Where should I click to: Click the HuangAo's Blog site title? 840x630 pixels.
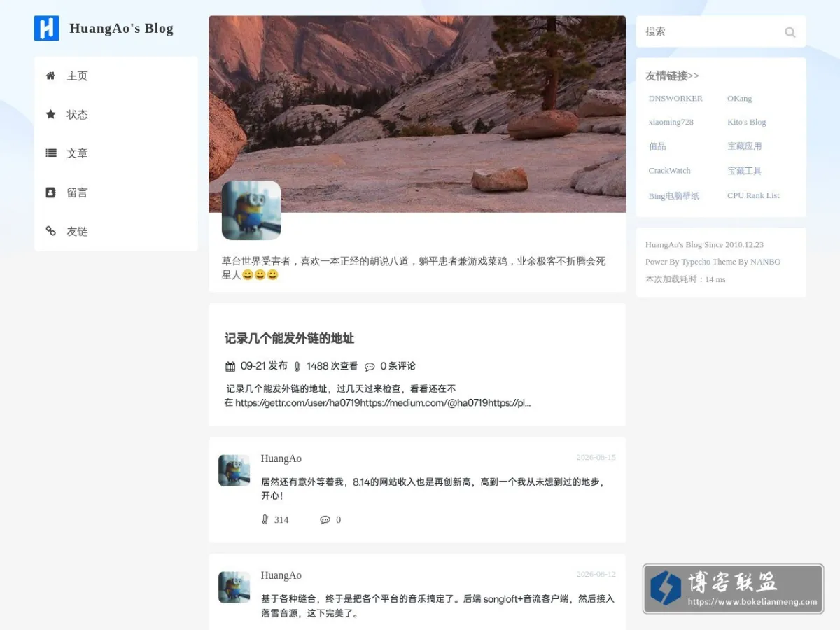point(121,29)
